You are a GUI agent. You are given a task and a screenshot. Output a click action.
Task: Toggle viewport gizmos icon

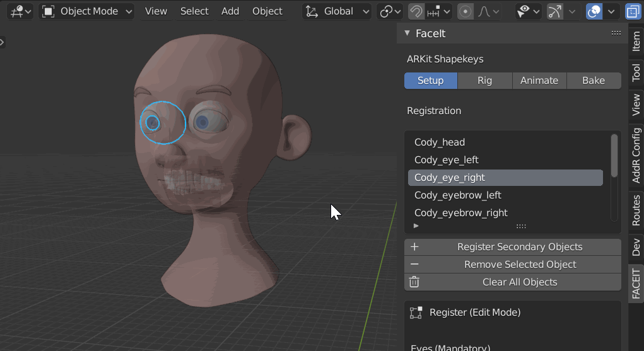click(554, 11)
